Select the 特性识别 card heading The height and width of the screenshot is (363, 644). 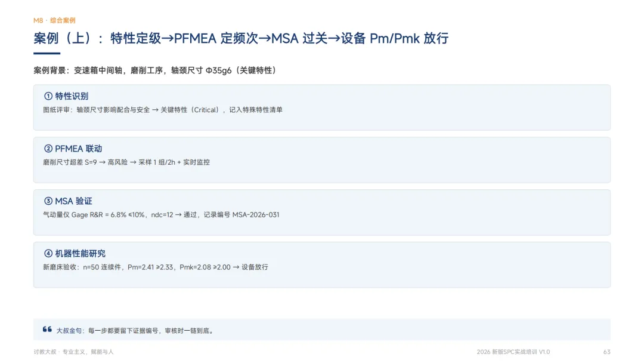point(72,96)
